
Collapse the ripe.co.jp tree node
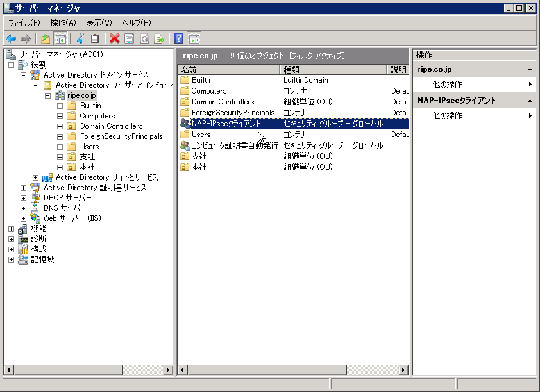point(48,95)
